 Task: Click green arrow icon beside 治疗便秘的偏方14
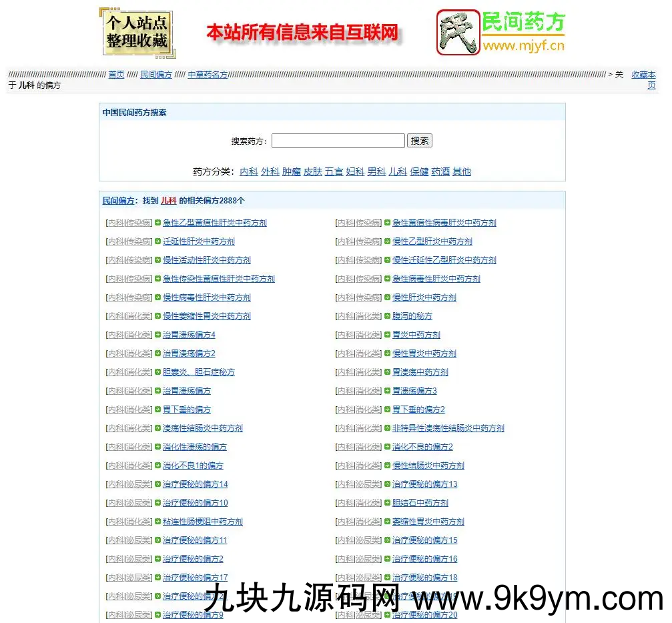[158, 484]
